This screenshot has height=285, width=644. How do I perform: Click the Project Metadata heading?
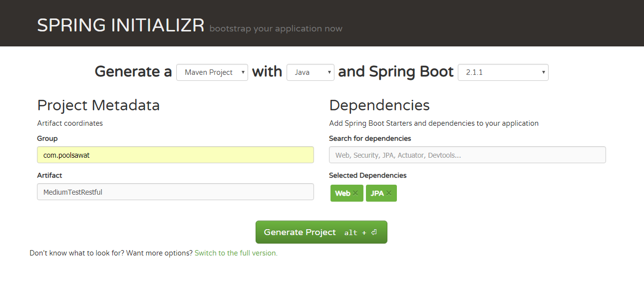[x=98, y=105]
